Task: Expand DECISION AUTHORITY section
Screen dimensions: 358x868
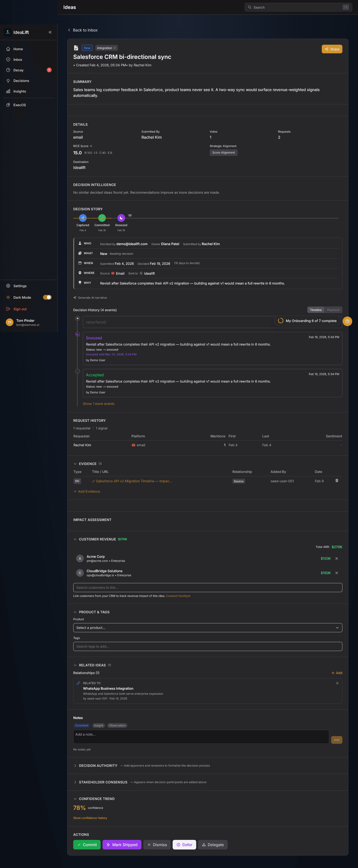Action: (x=75, y=766)
